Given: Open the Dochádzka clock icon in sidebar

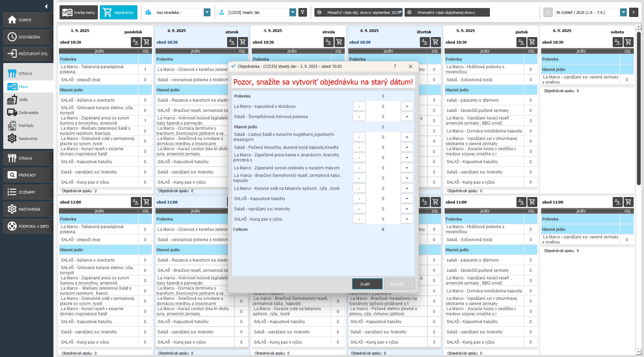Looking at the screenshot, I should pyautogui.click(x=12, y=37).
